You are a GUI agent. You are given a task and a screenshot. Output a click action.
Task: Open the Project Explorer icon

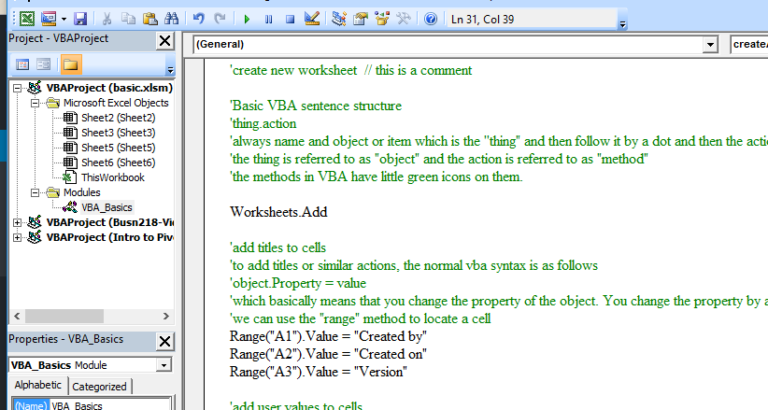tap(338, 19)
